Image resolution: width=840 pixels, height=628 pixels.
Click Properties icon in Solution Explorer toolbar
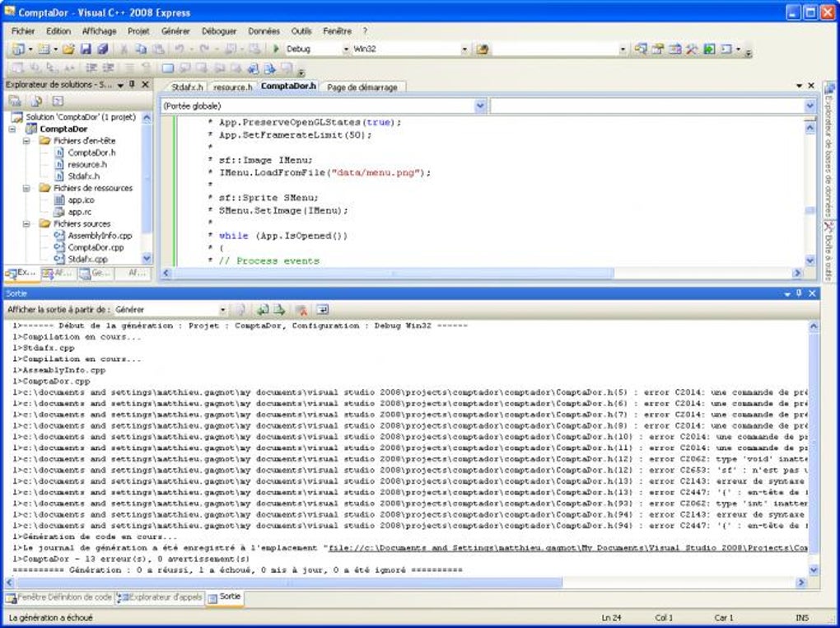15,101
